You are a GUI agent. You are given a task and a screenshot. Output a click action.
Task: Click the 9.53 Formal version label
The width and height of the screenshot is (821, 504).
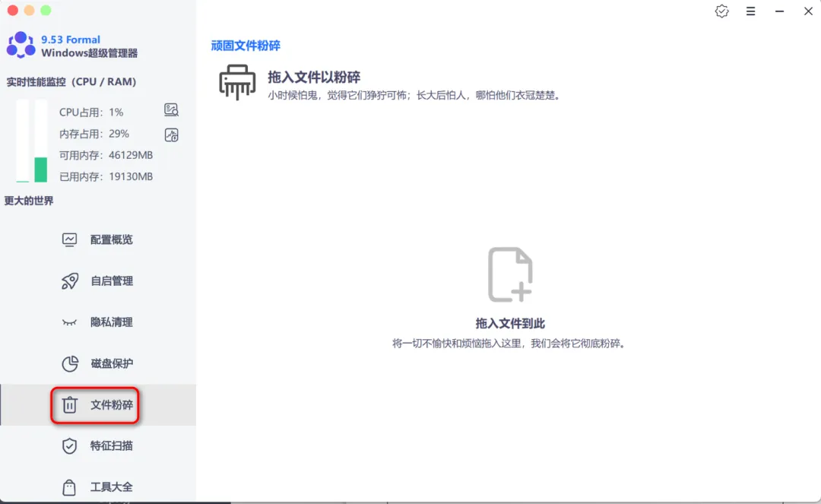click(x=71, y=40)
